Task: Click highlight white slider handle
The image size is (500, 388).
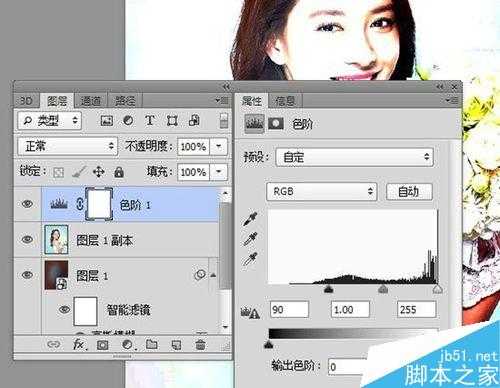Action: point(437,289)
